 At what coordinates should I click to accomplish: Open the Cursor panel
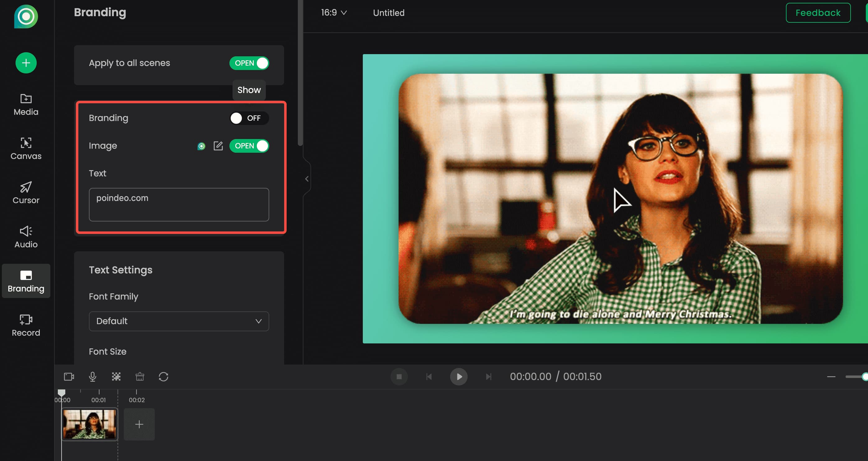click(x=26, y=193)
